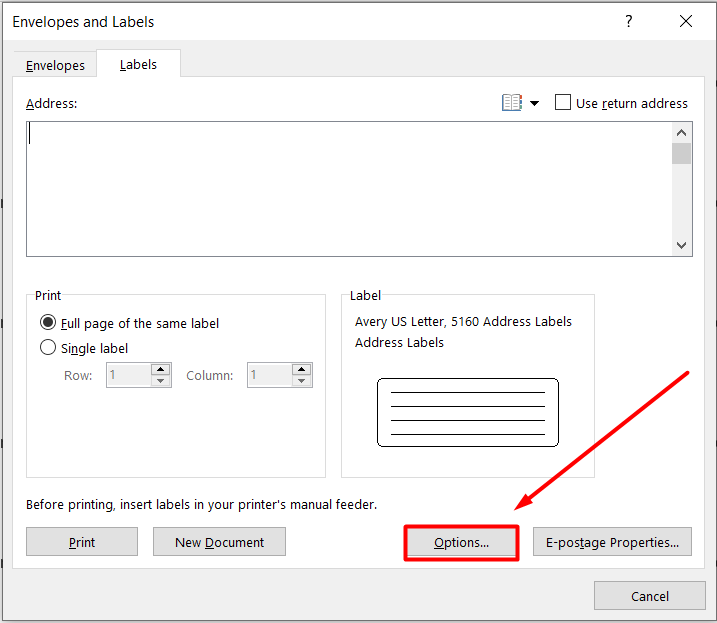The height and width of the screenshot is (623, 717).
Task: Click the Column number field
Action: coord(270,375)
